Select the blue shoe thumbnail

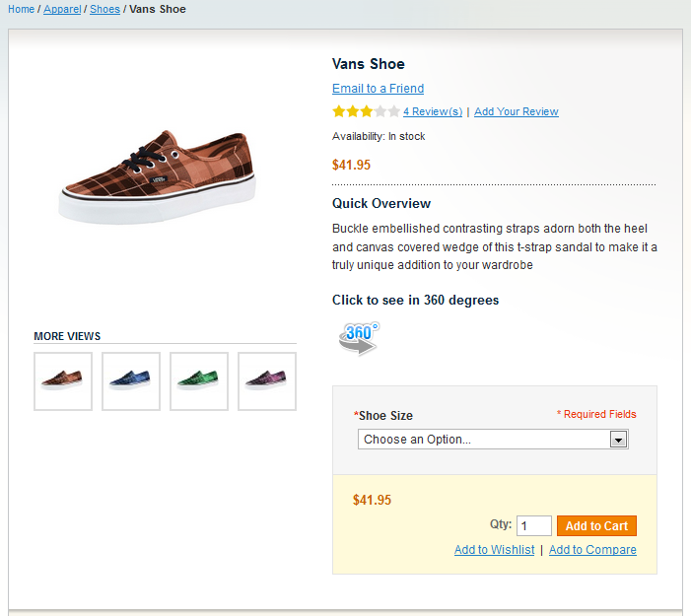coord(131,381)
